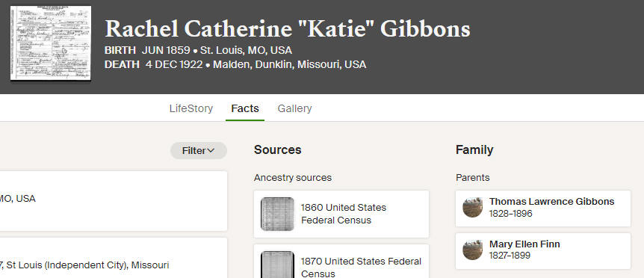Click the death details for Malden, Dunklin
Viewport: 644px width, 278px height.
235,64
